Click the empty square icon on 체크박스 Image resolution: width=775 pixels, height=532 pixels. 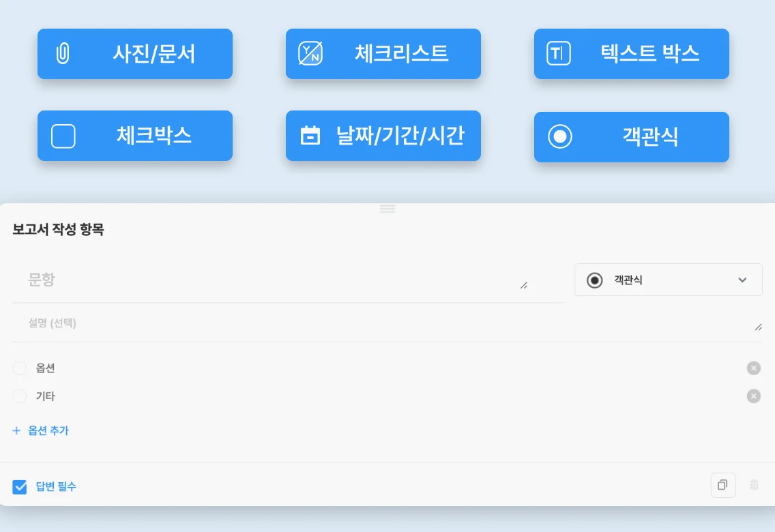(63, 136)
